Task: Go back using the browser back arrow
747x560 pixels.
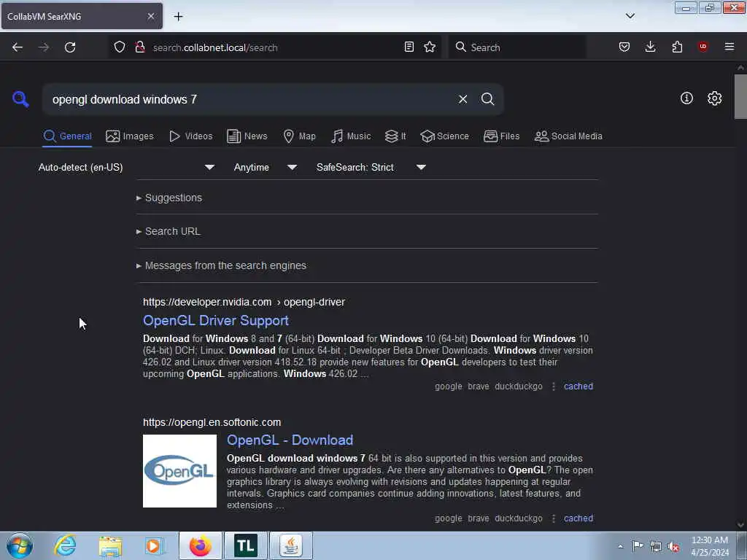Action: (18, 47)
